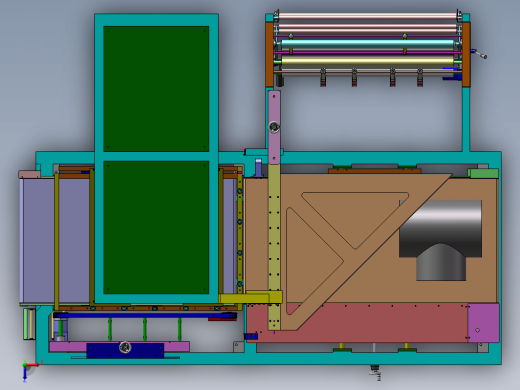Select the left brown end plate of the roller frame
This screenshot has width=520, height=390.
pos(269,55)
